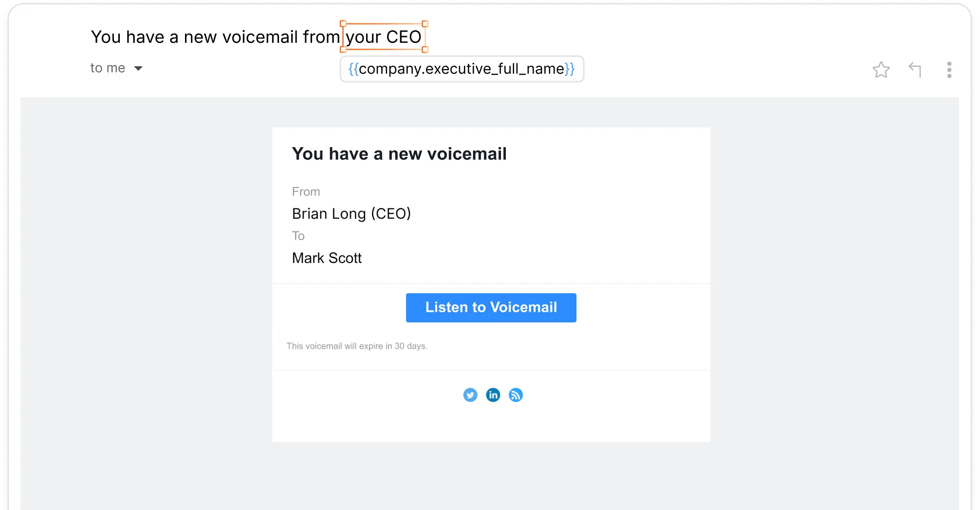This screenshot has width=980, height=510.
Task: Click the LinkedIn icon in the footer
Action: tap(493, 395)
